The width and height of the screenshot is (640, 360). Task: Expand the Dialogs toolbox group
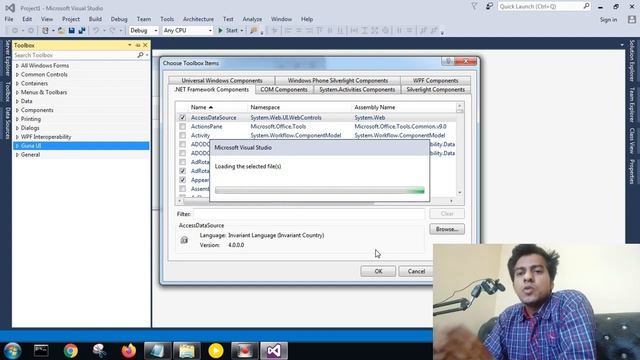click(x=17, y=128)
